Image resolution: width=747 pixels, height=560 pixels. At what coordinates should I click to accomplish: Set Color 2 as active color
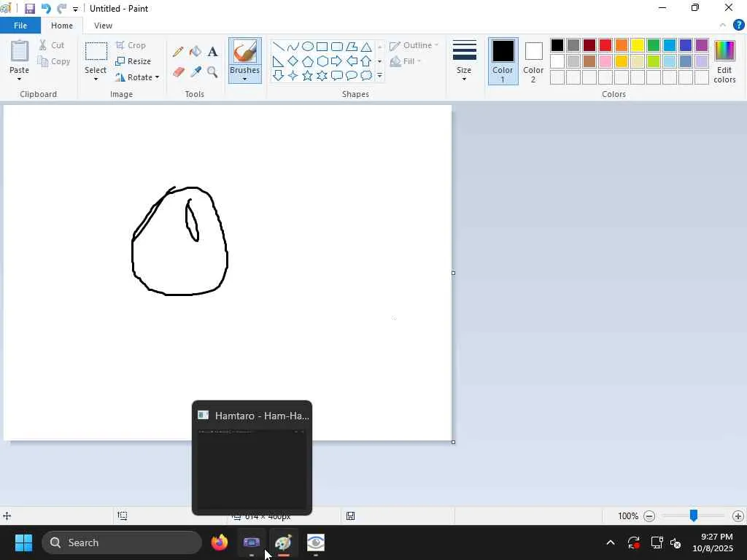(x=533, y=61)
